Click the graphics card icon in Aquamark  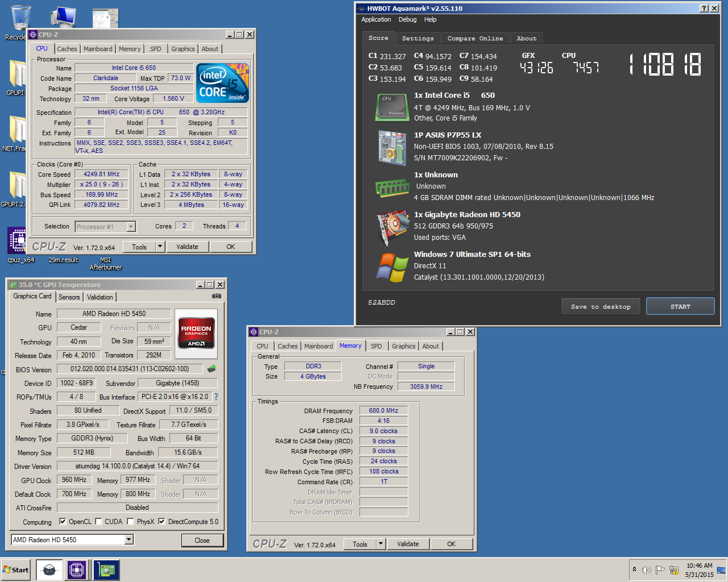pyautogui.click(x=392, y=227)
